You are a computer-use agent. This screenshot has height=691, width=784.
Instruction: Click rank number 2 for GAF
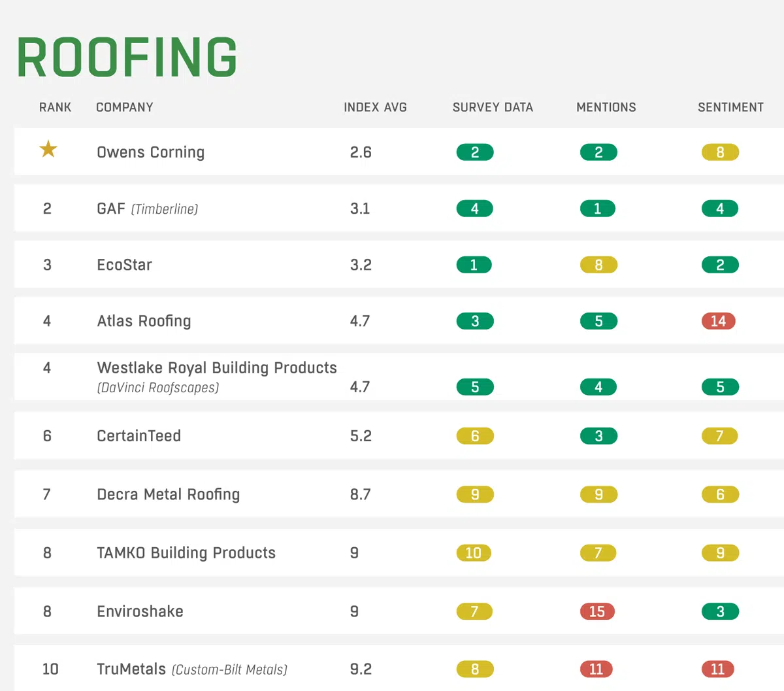[47, 209]
